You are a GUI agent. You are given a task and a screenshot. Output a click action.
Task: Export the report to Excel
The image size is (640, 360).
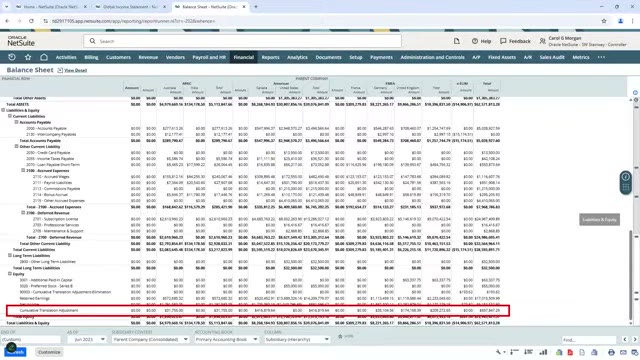[559, 352]
